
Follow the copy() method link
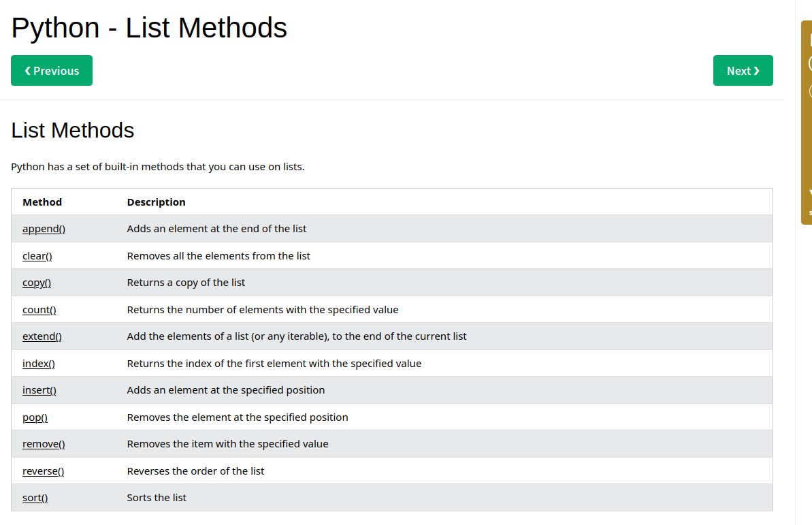click(x=37, y=283)
